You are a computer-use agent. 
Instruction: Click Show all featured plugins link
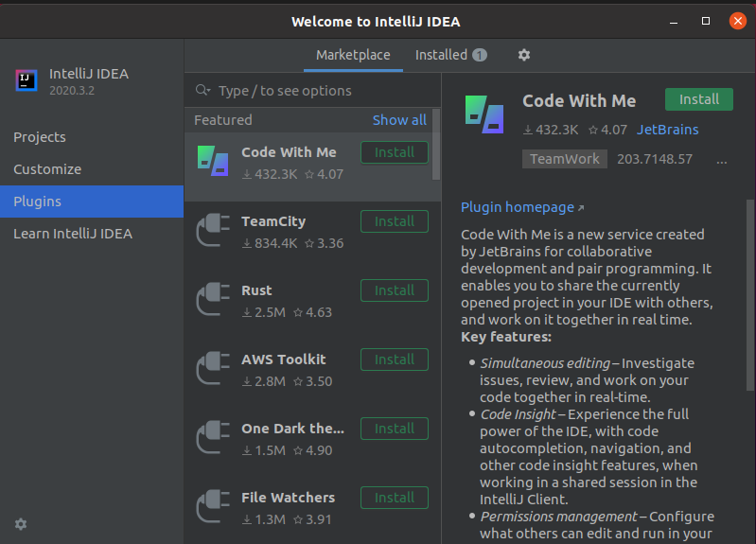[x=399, y=120]
